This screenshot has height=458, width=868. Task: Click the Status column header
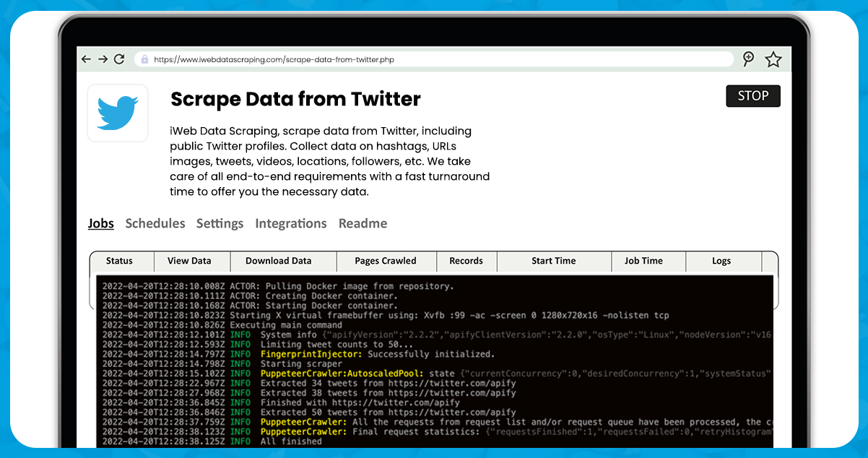point(119,261)
